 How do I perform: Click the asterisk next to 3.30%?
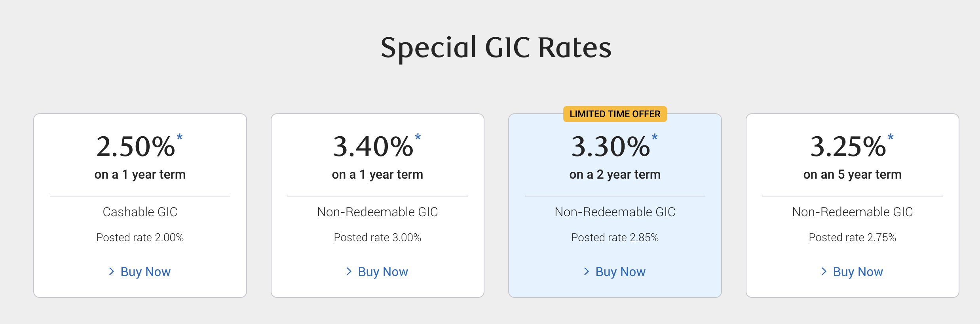coord(655,137)
